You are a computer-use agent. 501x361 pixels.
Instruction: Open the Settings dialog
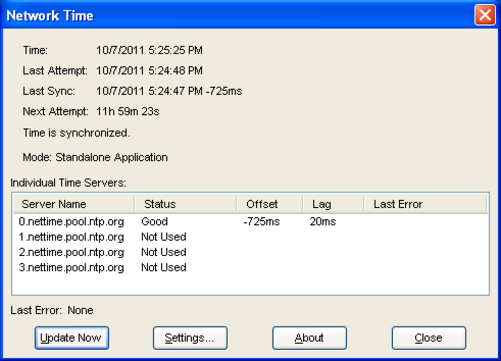[x=190, y=338]
